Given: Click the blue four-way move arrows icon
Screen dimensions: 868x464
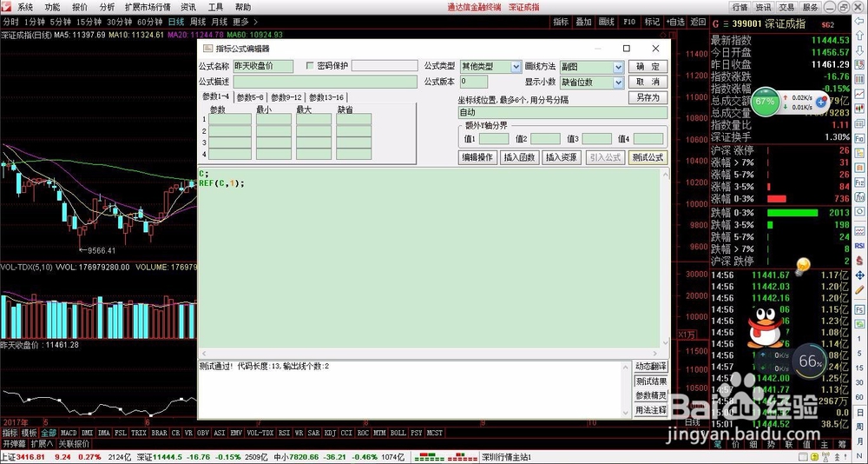Looking at the screenshot, I should [859, 275].
